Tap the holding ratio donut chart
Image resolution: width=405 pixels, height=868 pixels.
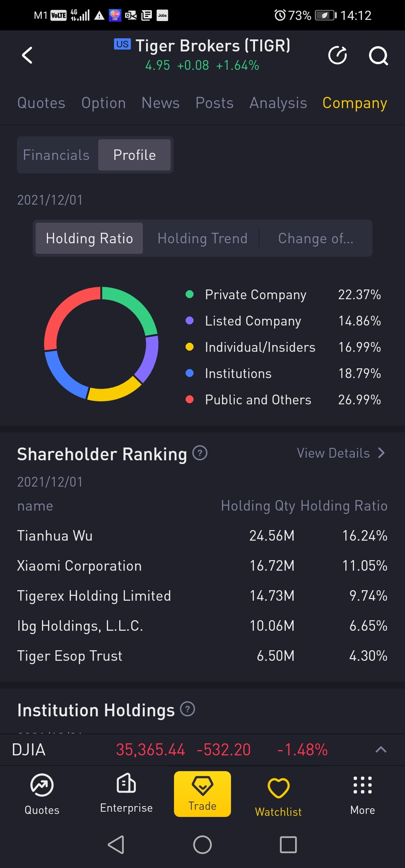101,344
